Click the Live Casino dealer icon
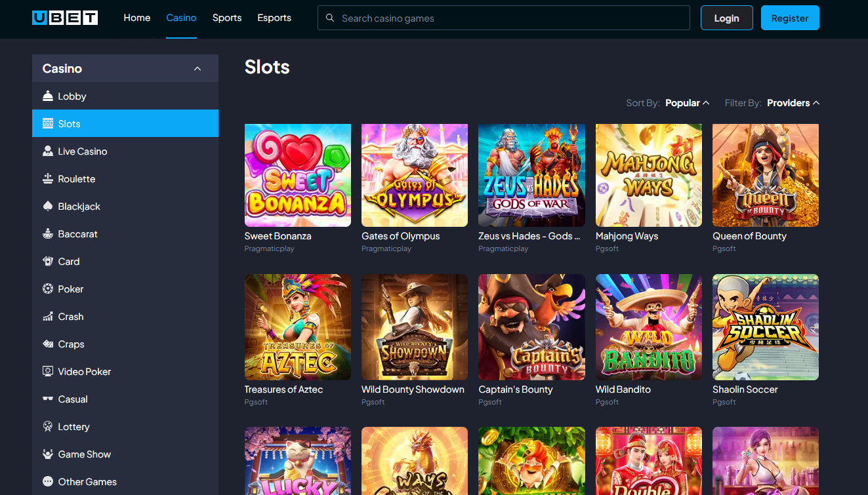The width and height of the screenshot is (868, 495). 48,151
